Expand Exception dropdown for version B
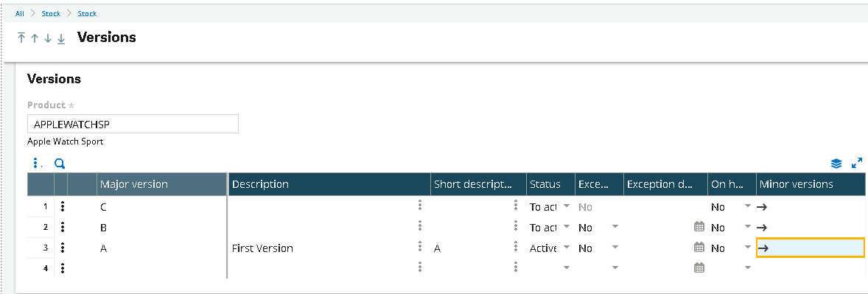868x294 pixels. click(615, 227)
